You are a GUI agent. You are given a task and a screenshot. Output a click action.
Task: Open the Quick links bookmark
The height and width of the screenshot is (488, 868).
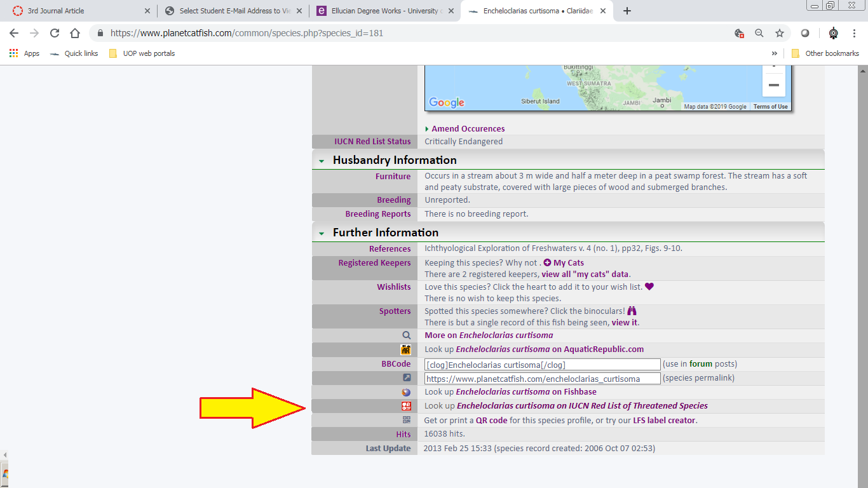coord(74,53)
